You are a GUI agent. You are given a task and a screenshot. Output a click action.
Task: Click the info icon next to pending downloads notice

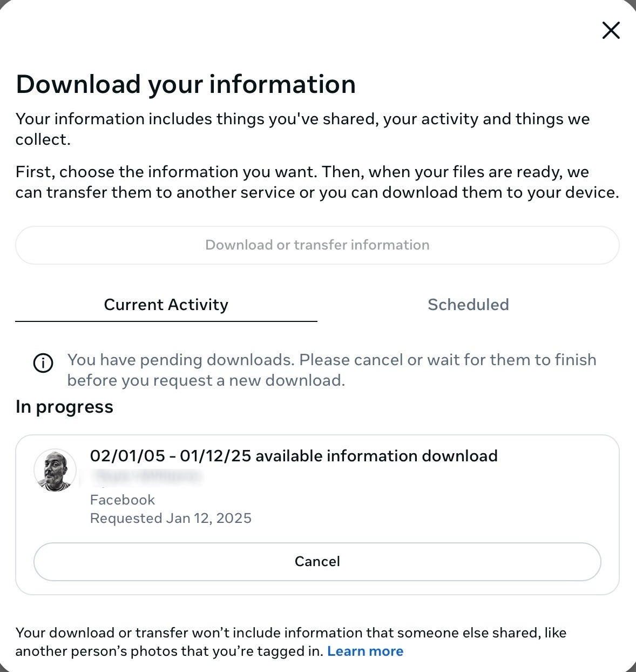pyautogui.click(x=43, y=364)
